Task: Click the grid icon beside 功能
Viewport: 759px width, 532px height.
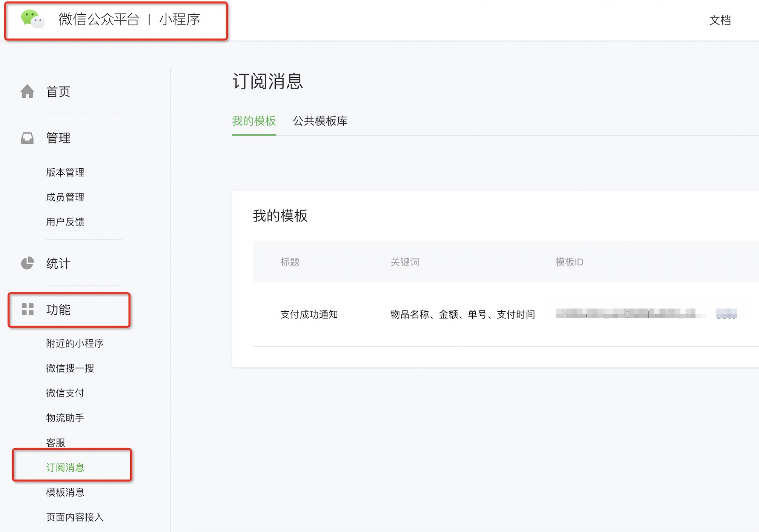Action: point(28,309)
